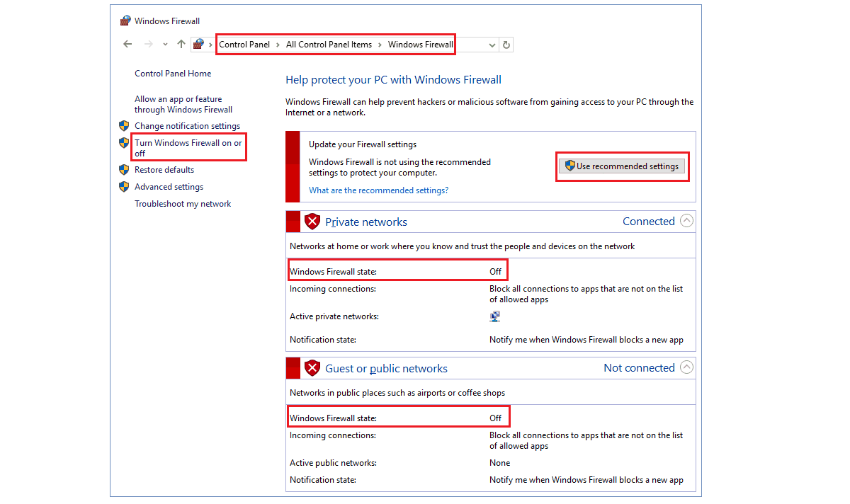Click the Active private networks label
This screenshot has height=504, width=850.
point(334,316)
